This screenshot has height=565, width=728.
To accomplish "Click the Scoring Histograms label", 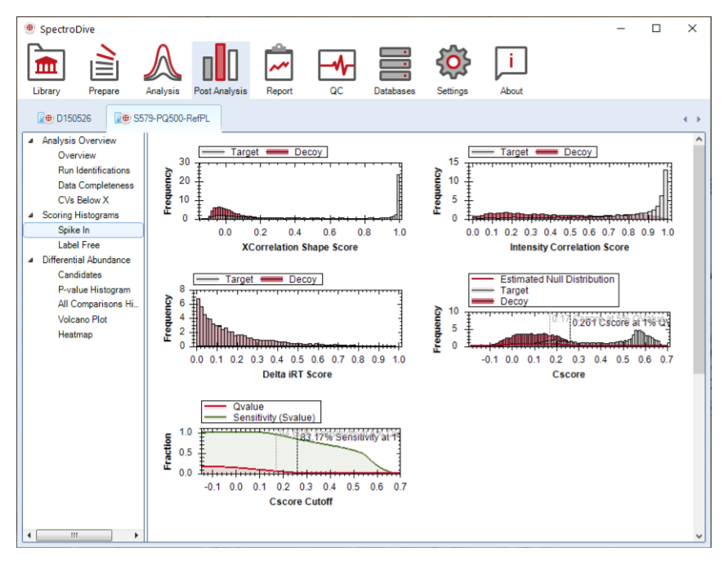I will (x=80, y=216).
